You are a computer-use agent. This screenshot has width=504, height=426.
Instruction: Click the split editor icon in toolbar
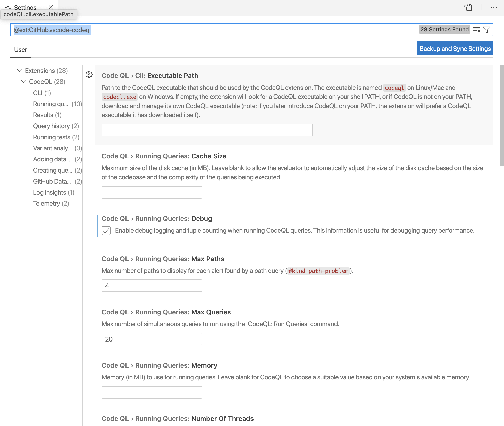[481, 8]
